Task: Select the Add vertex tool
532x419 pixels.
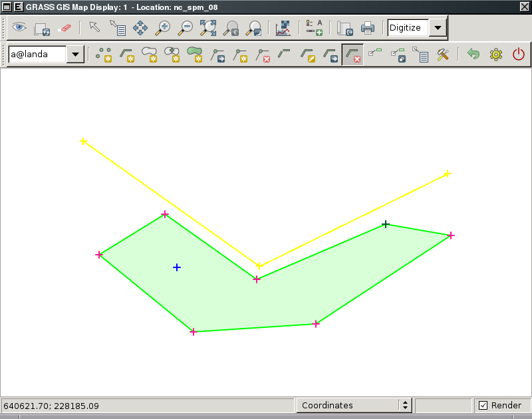Action: click(240, 55)
